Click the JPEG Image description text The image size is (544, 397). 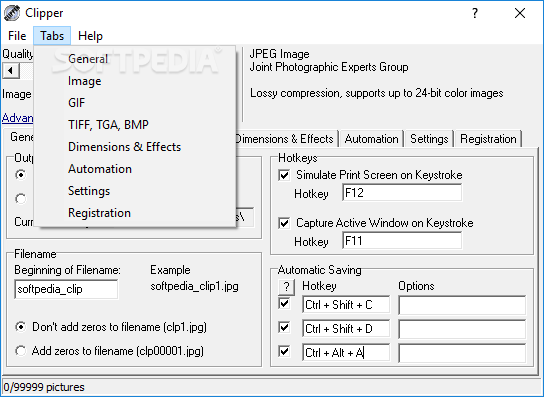click(280, 54)
